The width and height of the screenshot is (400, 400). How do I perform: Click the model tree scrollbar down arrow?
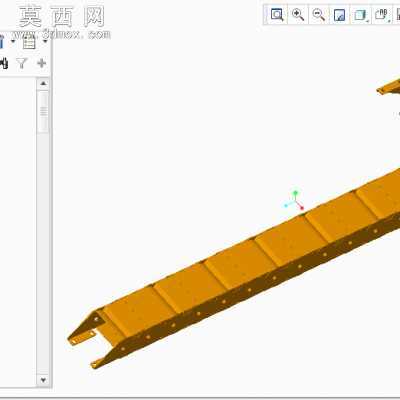pyautogui.click(x=43, y=380)
